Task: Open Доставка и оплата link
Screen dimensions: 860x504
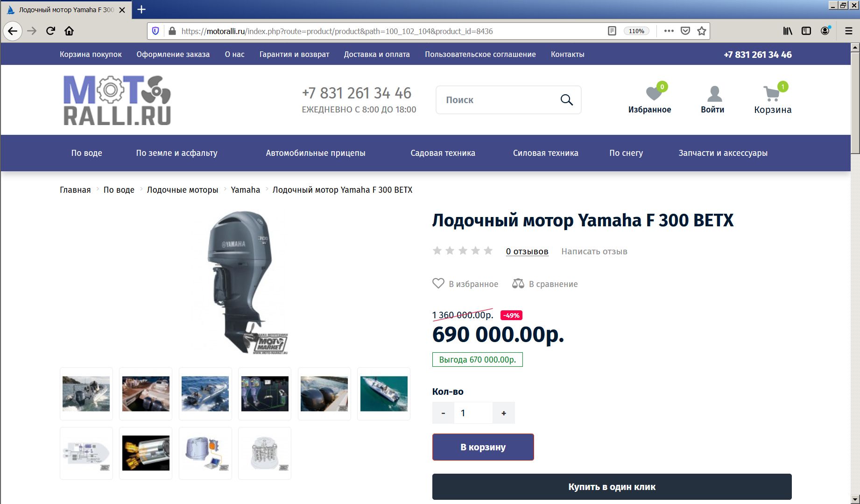Action: (377, 55)
